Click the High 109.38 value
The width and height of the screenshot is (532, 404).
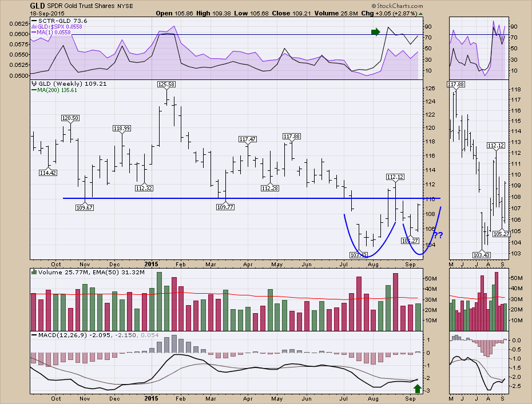[214, 14]
